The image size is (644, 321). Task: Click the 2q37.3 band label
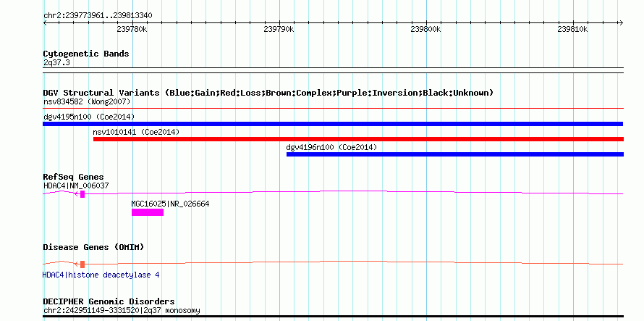[56, 63]
